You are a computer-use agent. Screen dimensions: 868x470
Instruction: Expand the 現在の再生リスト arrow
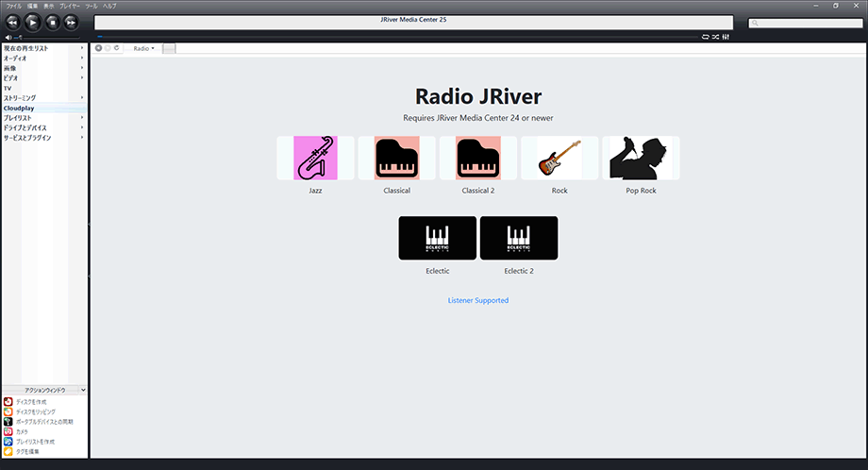coord(82,48)
